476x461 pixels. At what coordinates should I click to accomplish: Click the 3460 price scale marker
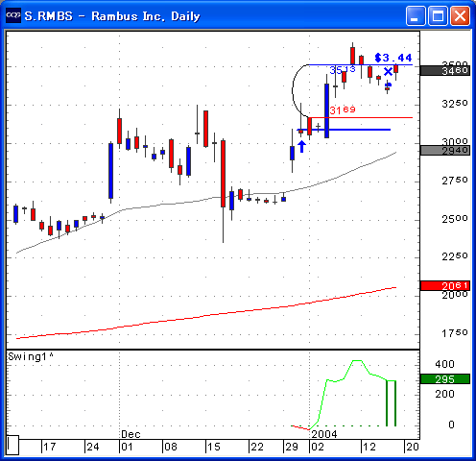click(x=445, y=70)
